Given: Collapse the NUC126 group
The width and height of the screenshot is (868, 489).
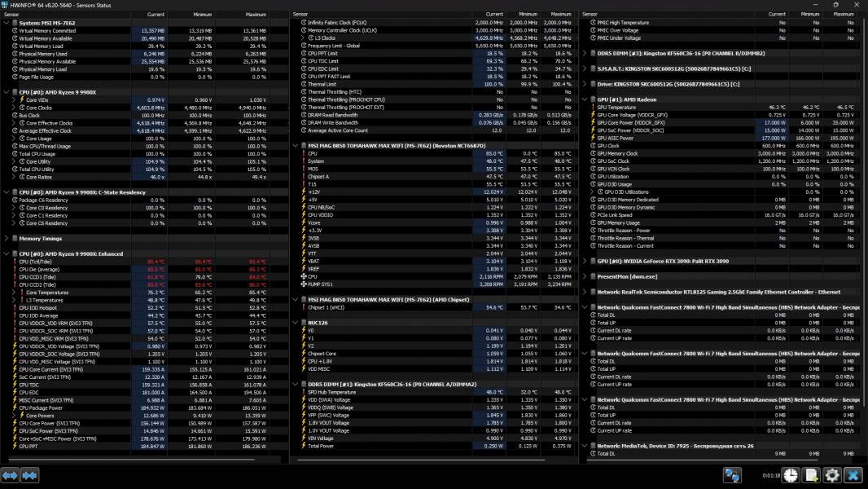Looking at the screenshot, I should 296,322.
